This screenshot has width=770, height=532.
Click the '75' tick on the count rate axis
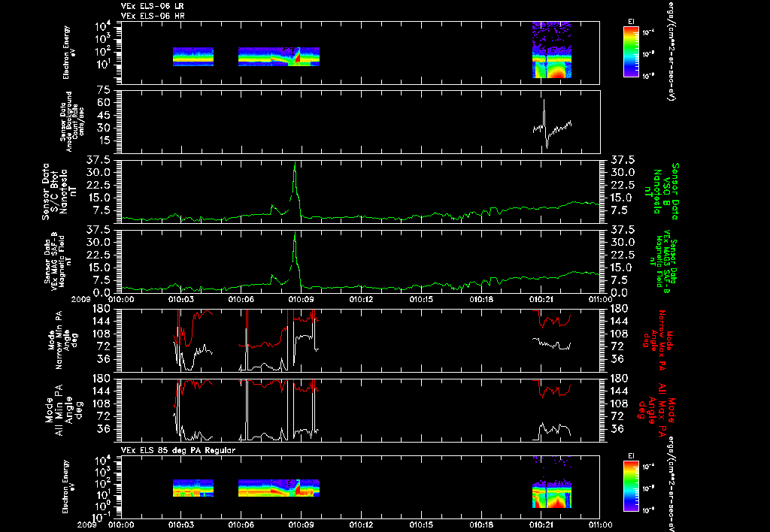(x=104, y=90)
